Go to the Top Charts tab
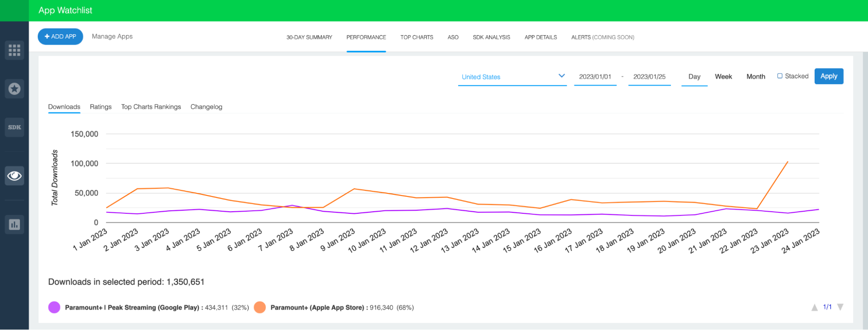Viewport: 868px width, 330px height. (417, 37)
